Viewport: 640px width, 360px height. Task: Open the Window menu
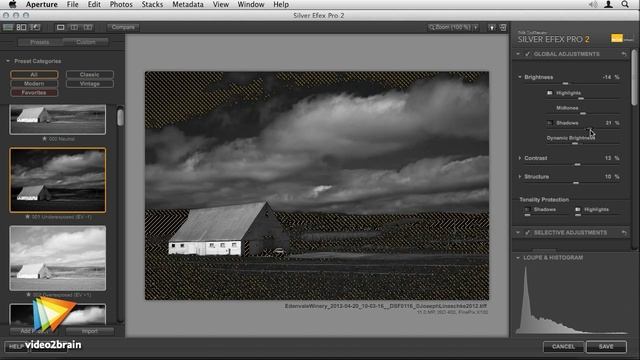pos(251,4)
